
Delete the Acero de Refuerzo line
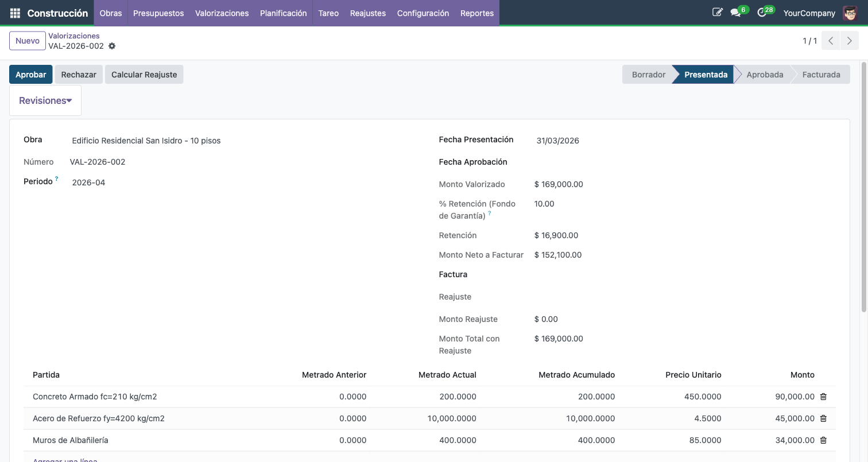pyautogui.click(x=823, y=418)
